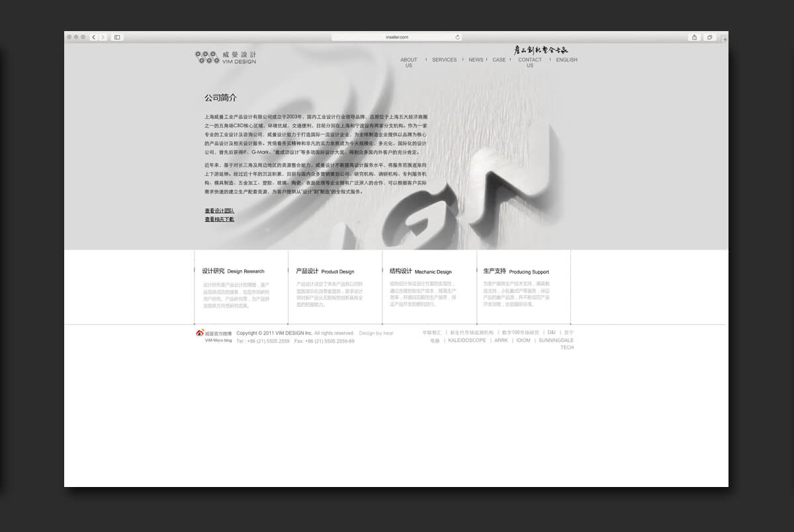This screenshot has height=532, width=794.
Task: Add a new tab with the plus button
Action: point(725,40)
